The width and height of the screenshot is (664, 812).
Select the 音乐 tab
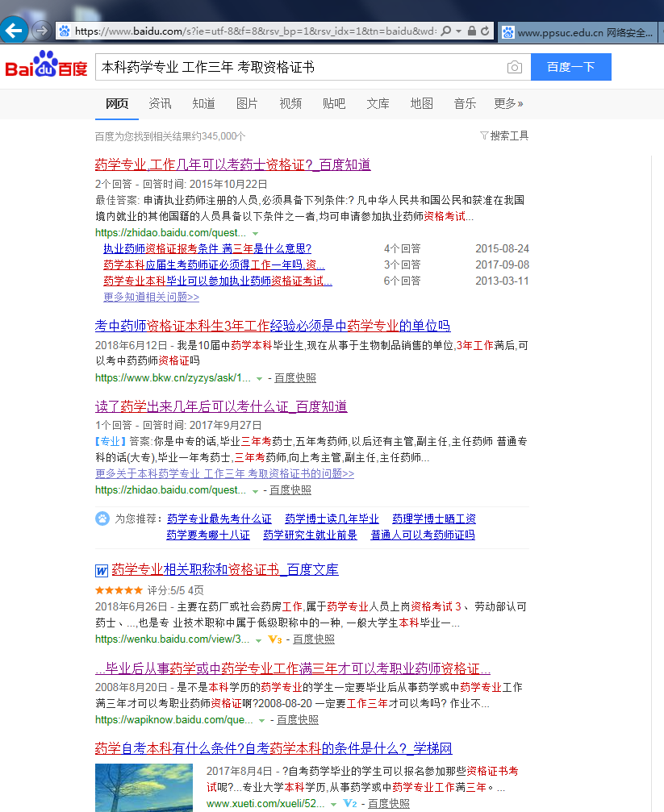(465, 103)
